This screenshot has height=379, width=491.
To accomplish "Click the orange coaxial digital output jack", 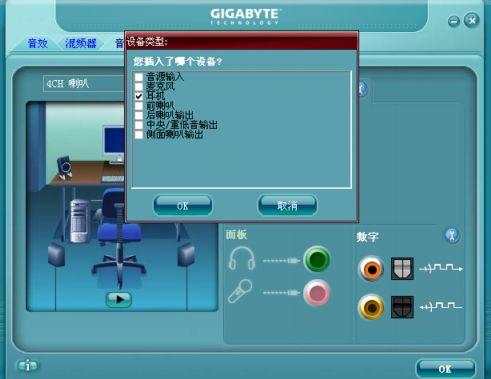I will [371, 269].
